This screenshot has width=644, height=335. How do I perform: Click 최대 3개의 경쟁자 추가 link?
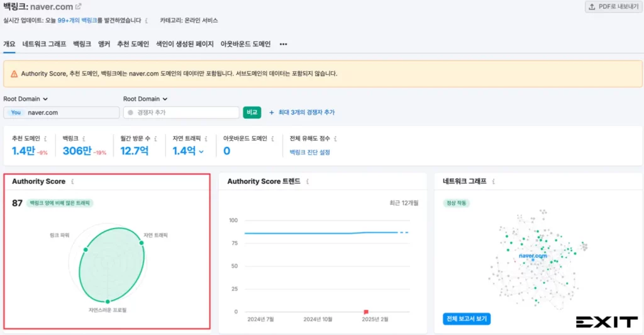tap(306, 113)
